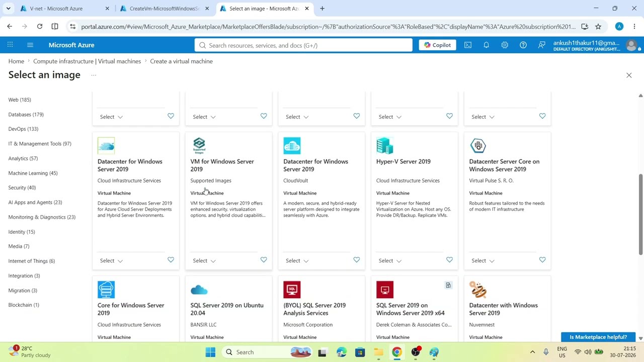Click the (BYOL) SQL Server 2019 Analysis Services logo

click(x=292, y=290)
